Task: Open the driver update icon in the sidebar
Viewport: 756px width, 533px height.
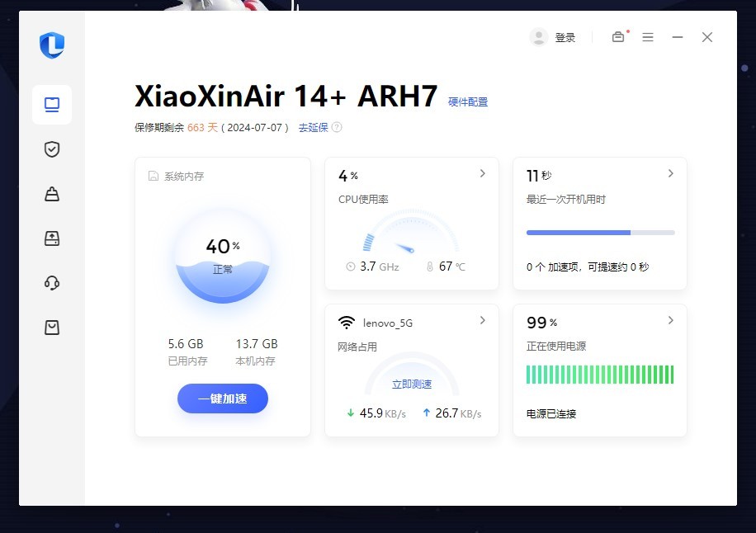Action: [51, 238]
